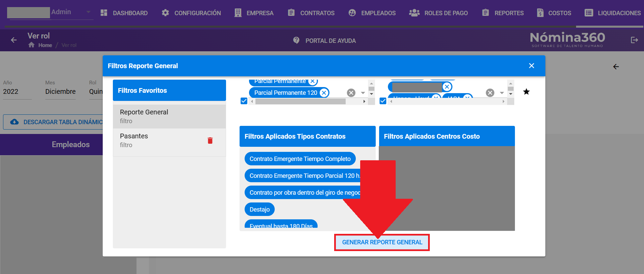
Task: Open the Contratos menu
Action: (x=311, y=13)
